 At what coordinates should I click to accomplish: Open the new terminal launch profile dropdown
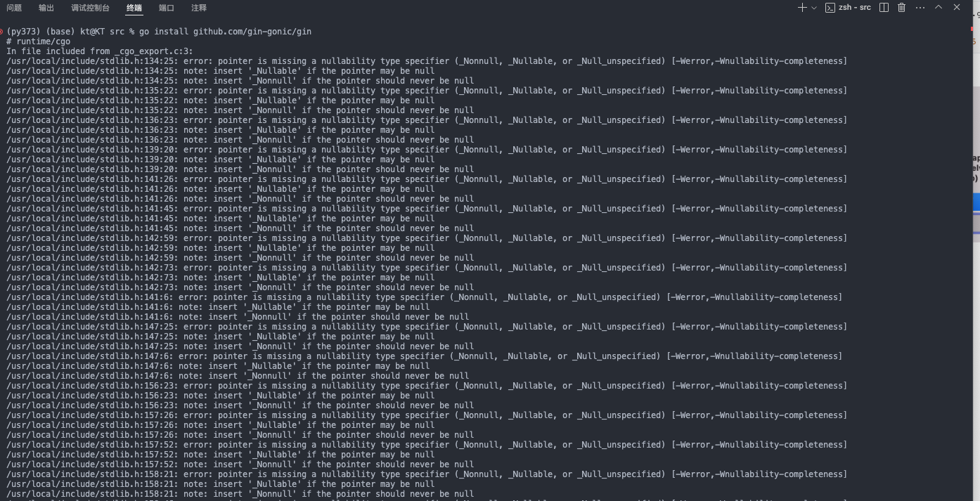(x=814, y=8)
